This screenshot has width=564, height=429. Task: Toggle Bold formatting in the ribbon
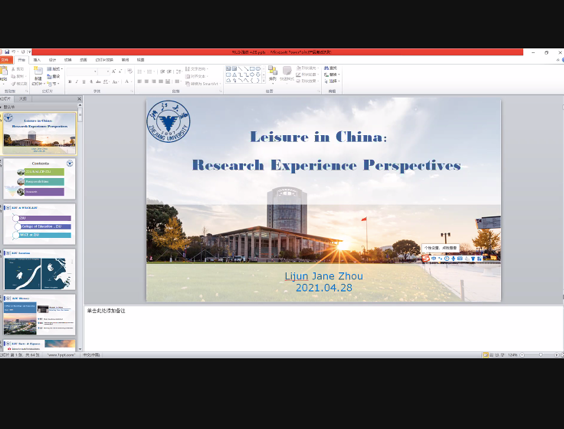pos(70,82)
